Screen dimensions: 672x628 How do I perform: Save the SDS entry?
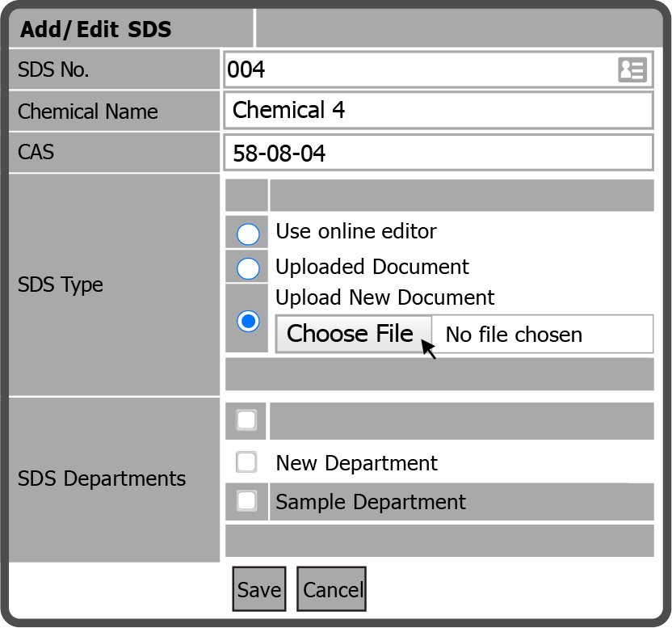(x=258, y=589)
